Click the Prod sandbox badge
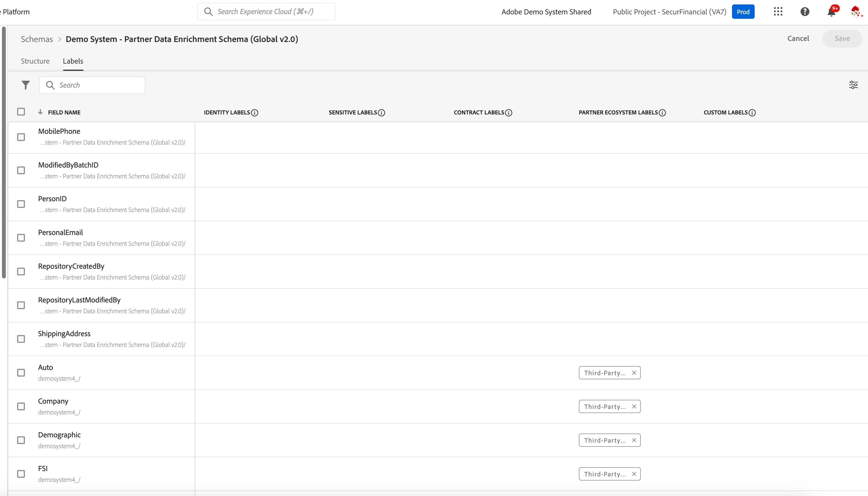868x496 pixels. pyautogui.click(x=743, y=12)
